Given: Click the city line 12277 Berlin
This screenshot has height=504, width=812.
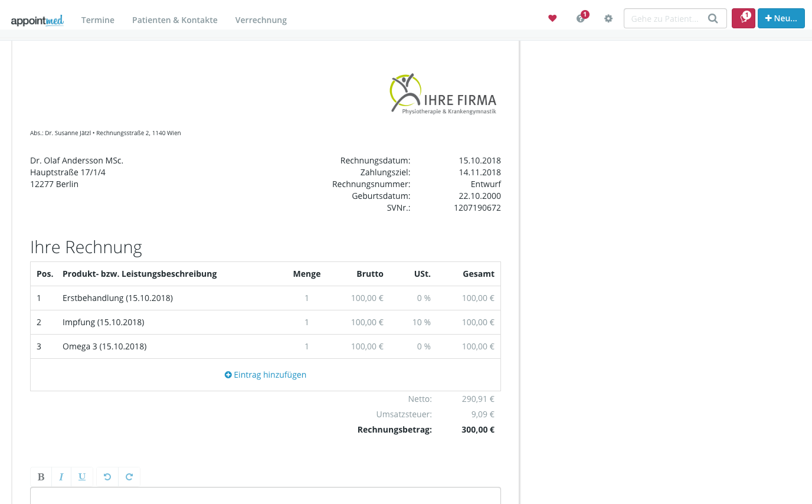Looking at the screenshot, I should click(54, 184).
